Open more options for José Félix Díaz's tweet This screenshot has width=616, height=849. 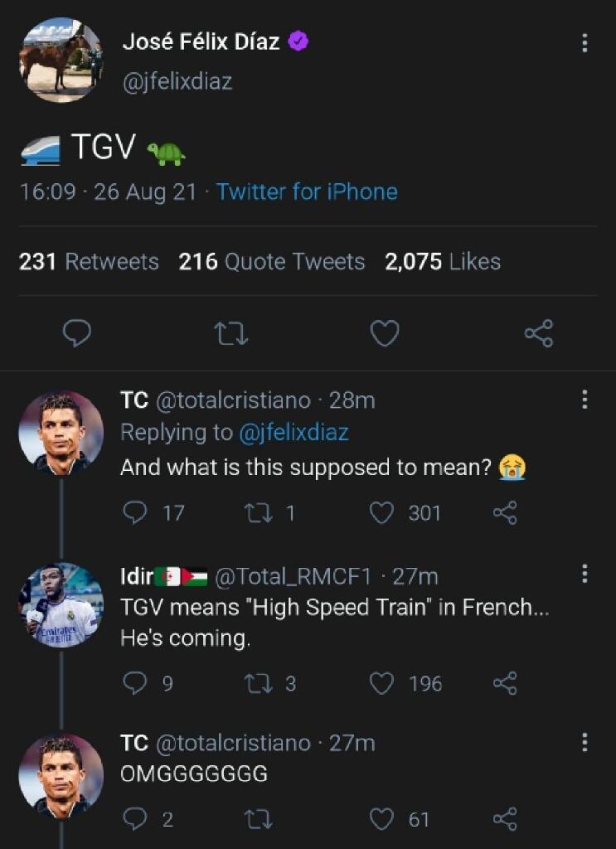coord(584,43)
